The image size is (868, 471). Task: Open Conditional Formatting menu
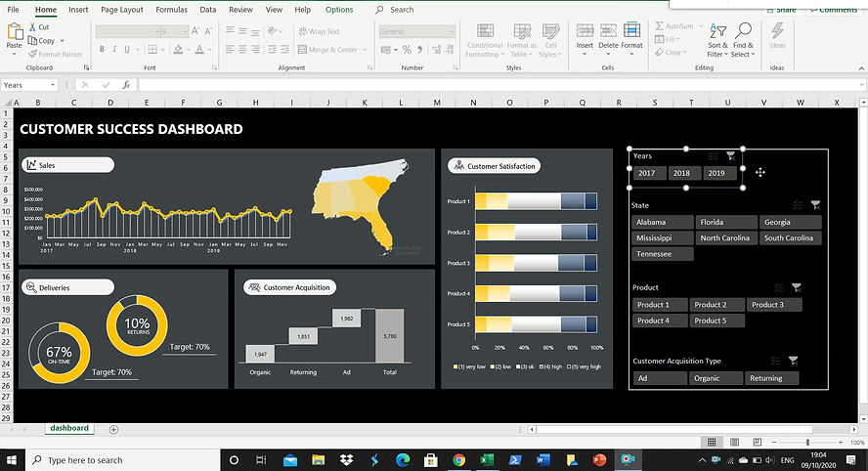[x=485, y=40]
